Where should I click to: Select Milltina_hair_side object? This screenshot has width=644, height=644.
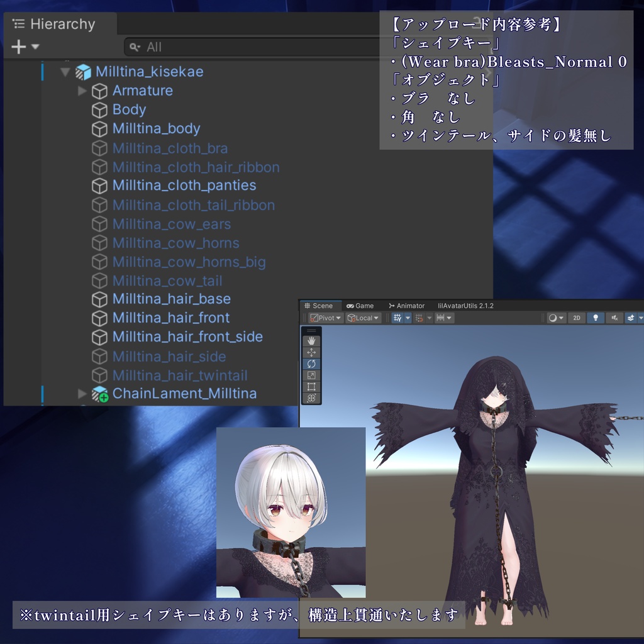pyautogui.click(x=169, y=357)
